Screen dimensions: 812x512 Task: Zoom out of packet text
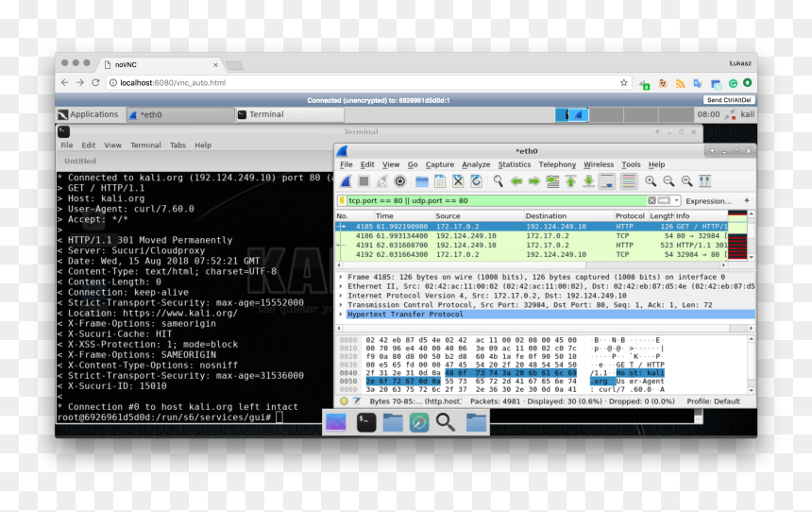668,181
